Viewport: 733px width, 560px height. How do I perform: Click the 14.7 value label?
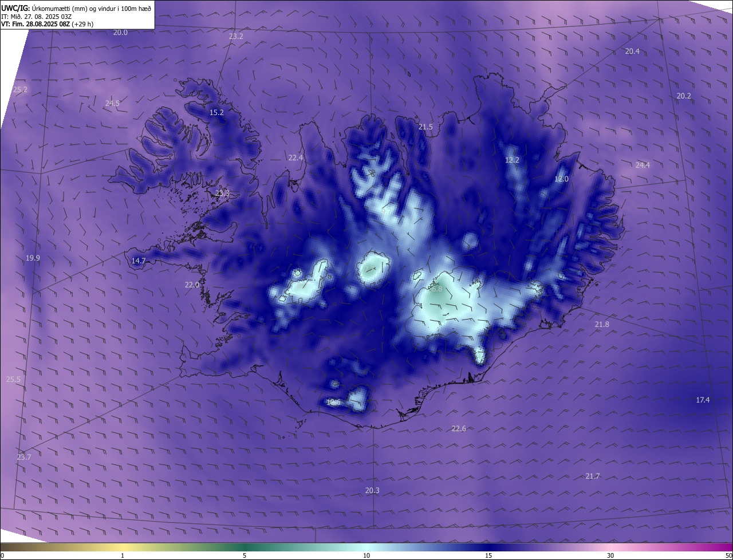coord(139,261)
